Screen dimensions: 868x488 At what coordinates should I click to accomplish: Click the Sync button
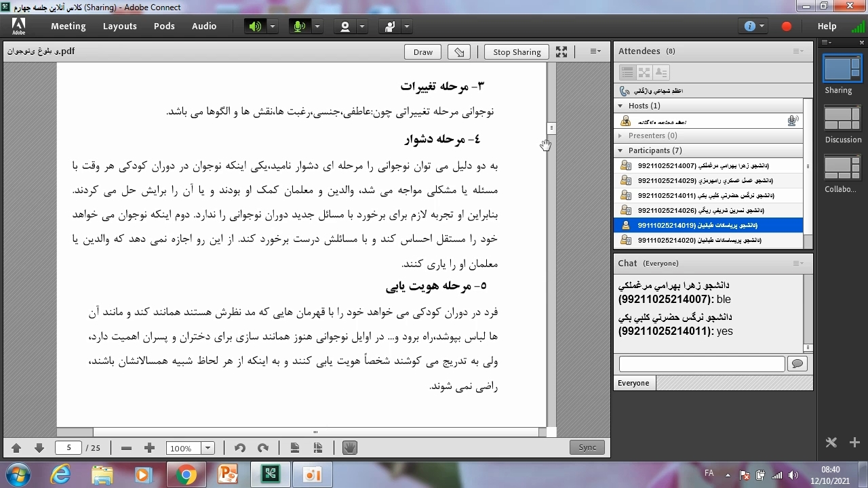click(587, 447)
